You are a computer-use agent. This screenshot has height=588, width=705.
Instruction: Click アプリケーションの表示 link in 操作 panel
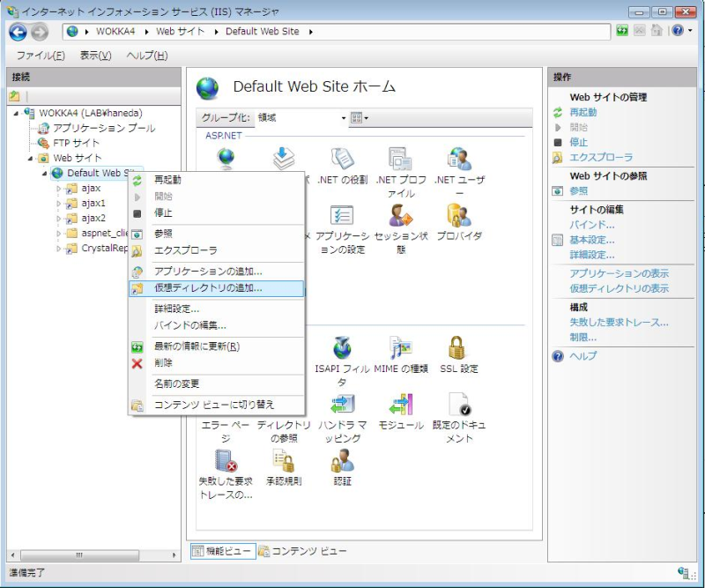click(619, 273)
